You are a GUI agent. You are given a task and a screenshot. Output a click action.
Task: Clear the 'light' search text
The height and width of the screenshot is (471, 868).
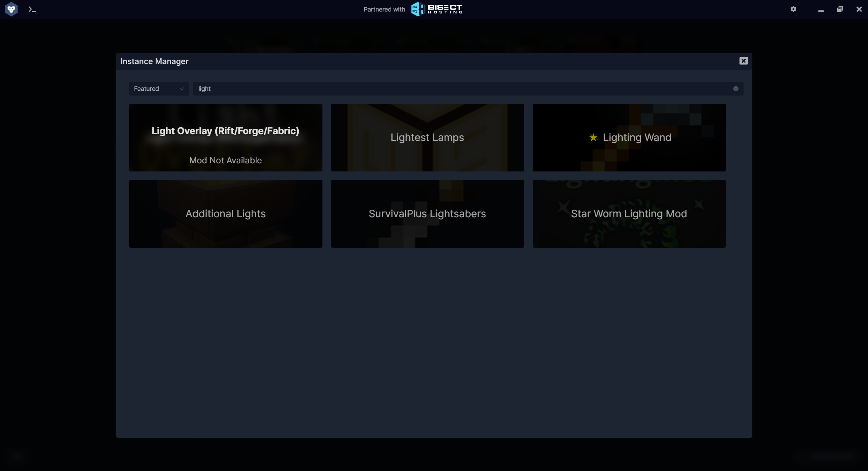(x=736, y=89)
